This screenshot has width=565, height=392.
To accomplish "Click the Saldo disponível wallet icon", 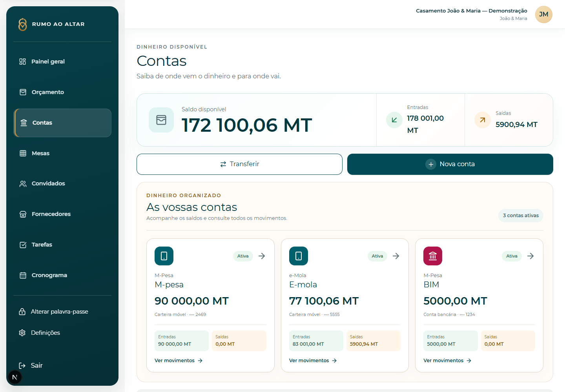I will [x=161, y=120].
